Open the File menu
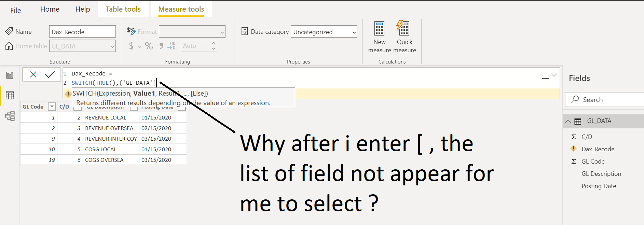The image size is (644, 225). tap(16, 10)
